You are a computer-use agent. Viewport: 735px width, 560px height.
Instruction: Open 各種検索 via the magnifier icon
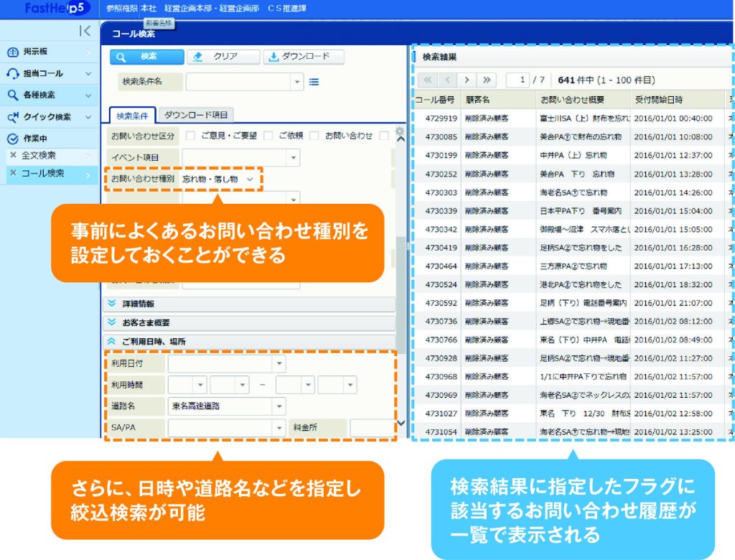click(11, 95)
